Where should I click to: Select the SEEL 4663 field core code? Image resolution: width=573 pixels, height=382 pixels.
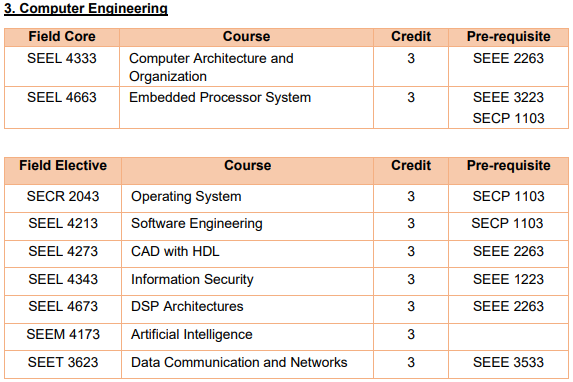(62, 98)
